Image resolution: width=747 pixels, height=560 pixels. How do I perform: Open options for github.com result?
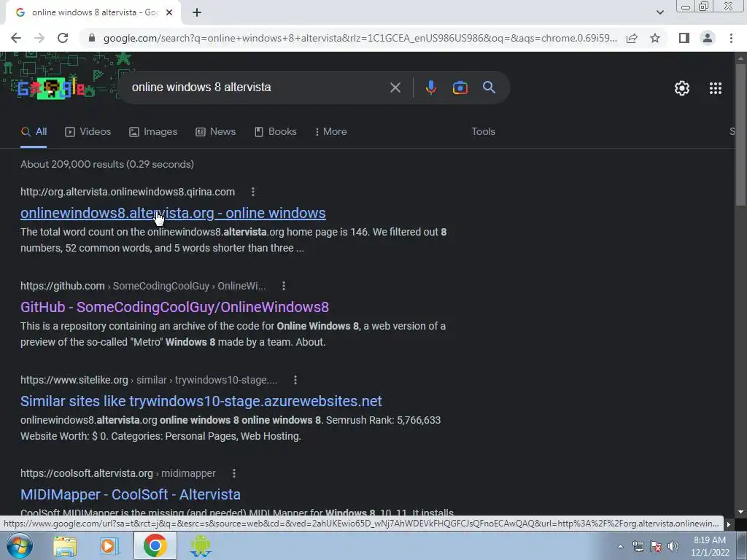[284, 286]
